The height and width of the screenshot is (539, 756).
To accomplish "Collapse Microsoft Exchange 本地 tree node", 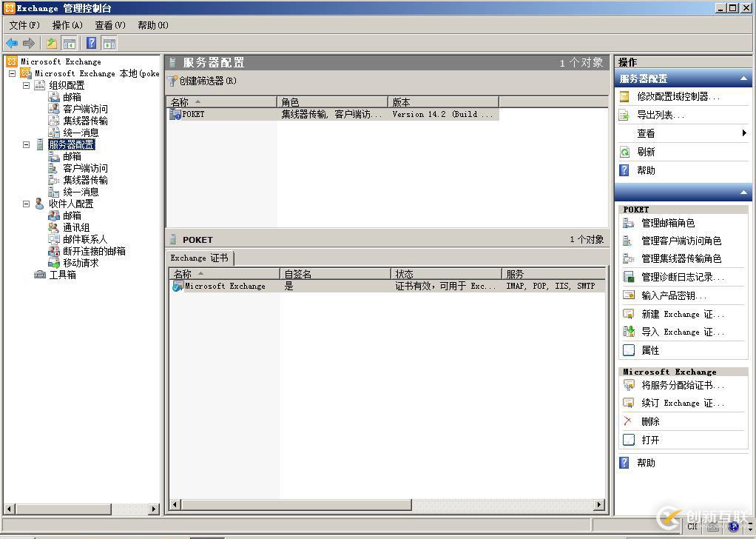I will click(13, 74).
